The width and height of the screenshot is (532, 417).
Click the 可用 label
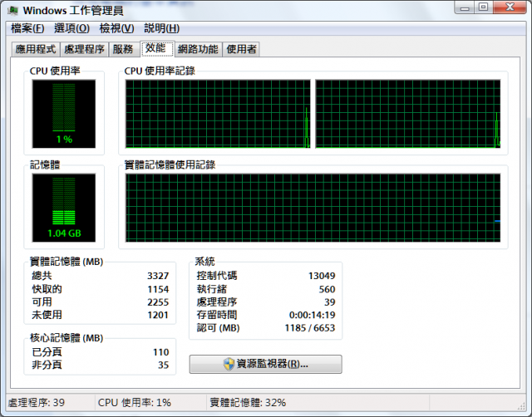42,302
